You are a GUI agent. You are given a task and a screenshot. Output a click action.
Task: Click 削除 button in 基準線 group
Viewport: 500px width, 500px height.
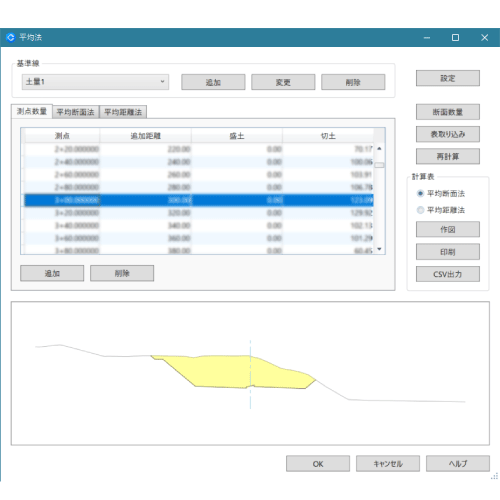point(353,82)
